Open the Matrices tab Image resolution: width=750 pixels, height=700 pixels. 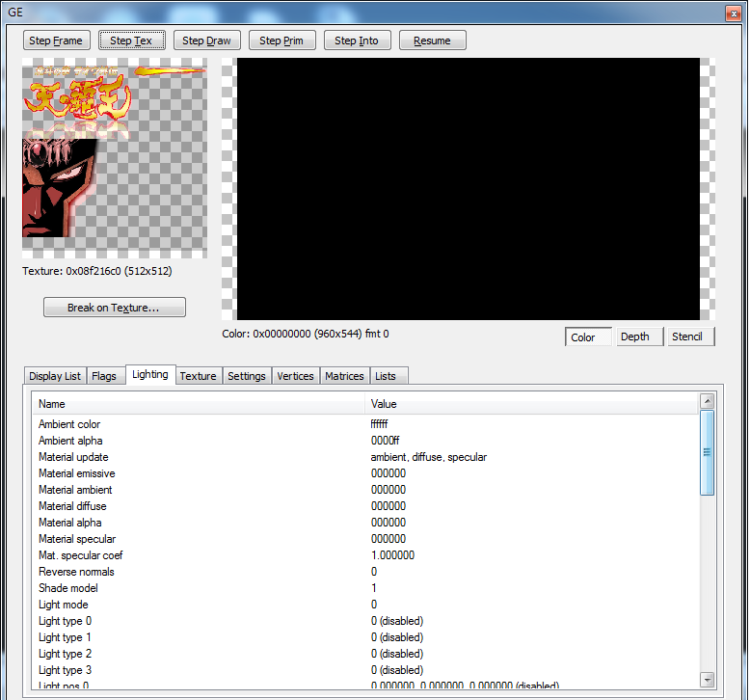[344, 376]
